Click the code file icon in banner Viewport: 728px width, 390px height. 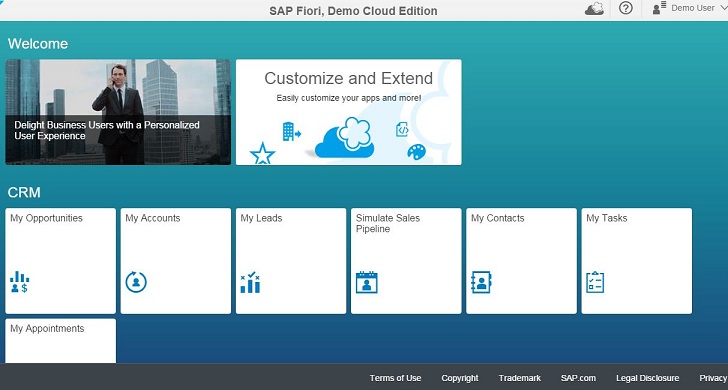(402, 129)
